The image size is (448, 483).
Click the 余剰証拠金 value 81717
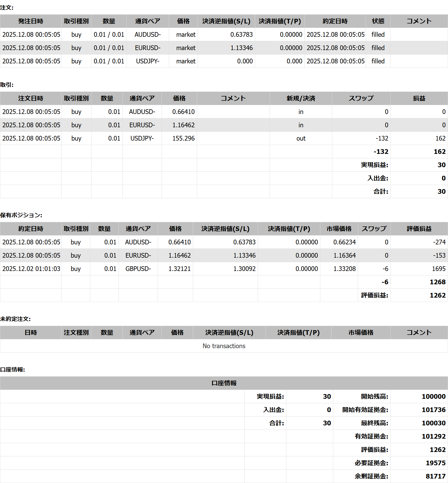click(x=435, y=476)
